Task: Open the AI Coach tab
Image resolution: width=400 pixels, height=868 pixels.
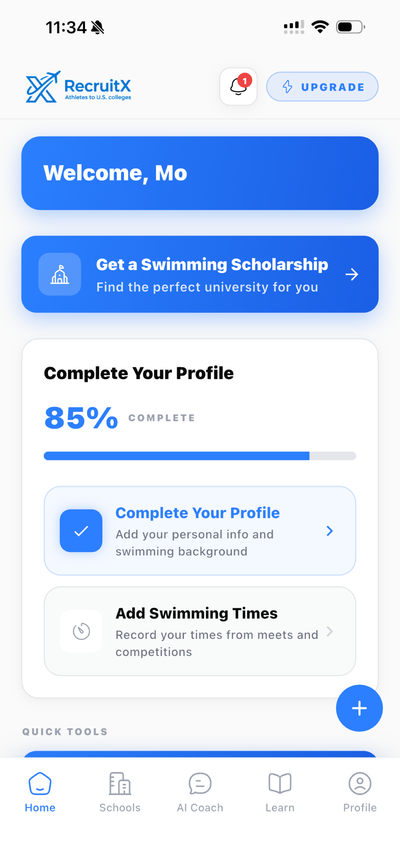Action: click(x=200, y=792)
